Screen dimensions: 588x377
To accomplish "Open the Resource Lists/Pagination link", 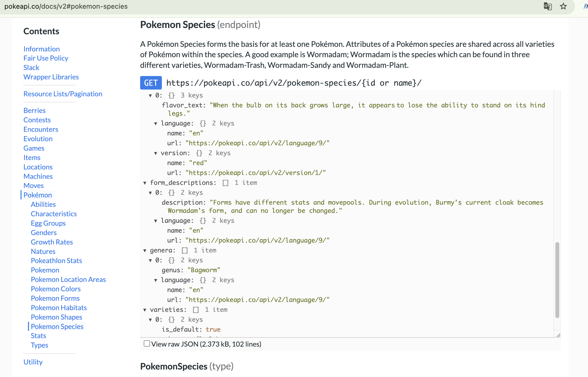I will (63, 94).
